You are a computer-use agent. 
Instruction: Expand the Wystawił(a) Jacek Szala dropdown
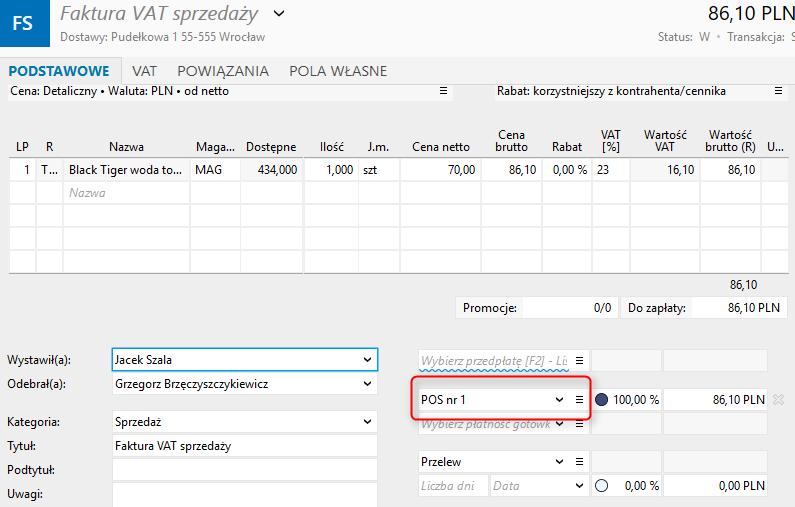368,360
